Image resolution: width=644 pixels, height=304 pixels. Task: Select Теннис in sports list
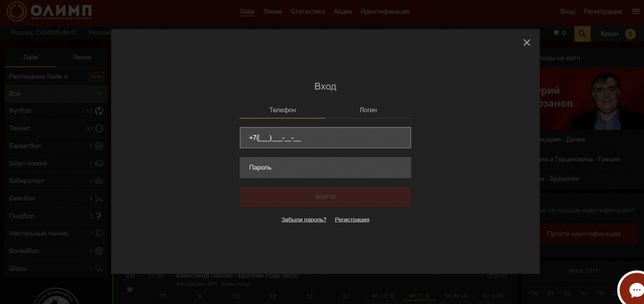tap(56, 128)
